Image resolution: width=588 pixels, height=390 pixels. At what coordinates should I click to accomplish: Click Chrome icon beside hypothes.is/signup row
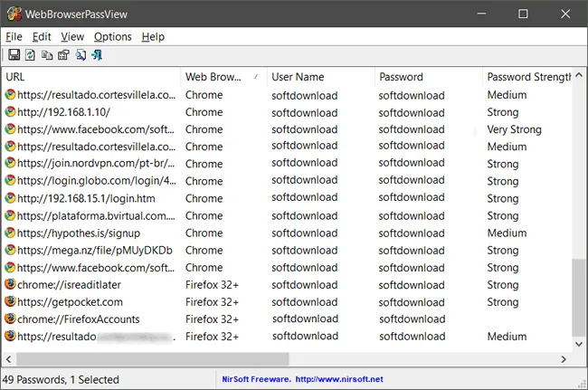coord(10,233)
